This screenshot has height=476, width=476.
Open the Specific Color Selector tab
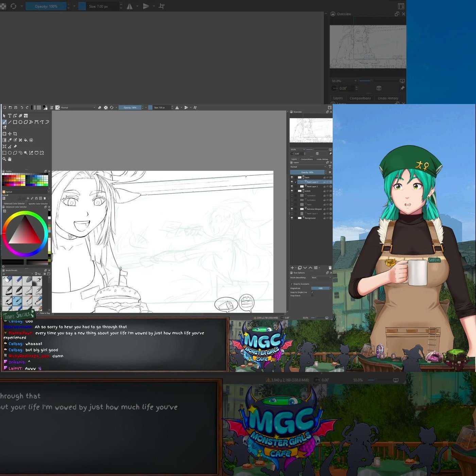coord(38,204)
